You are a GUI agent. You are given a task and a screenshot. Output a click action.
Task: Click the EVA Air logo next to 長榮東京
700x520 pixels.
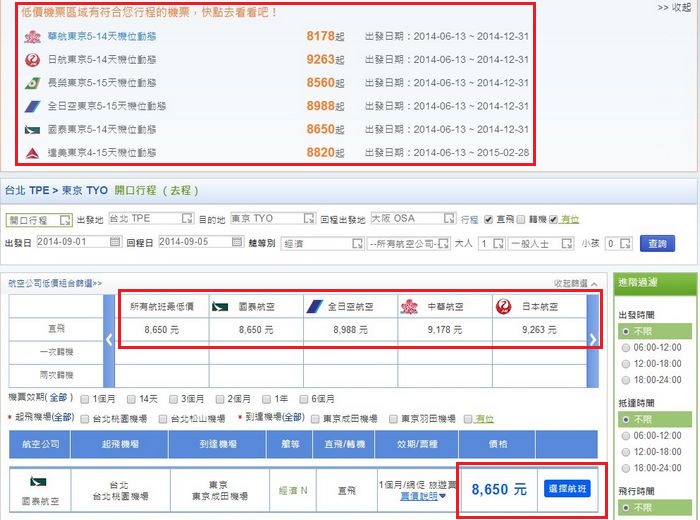pos(32,83)
